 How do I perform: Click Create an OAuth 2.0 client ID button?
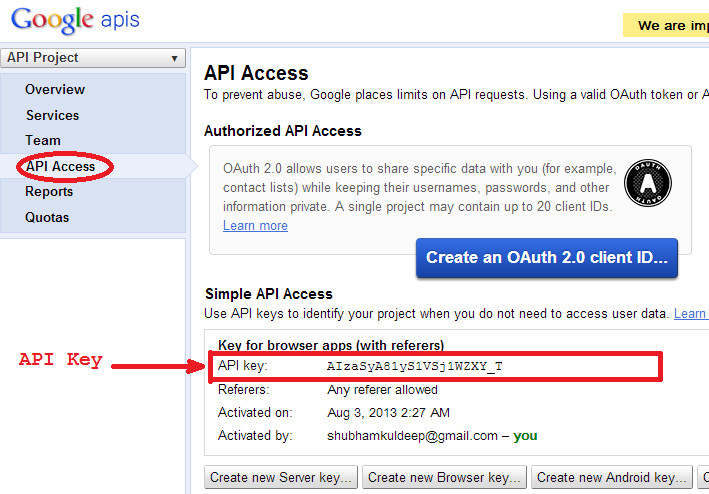[x=547, y=258]
